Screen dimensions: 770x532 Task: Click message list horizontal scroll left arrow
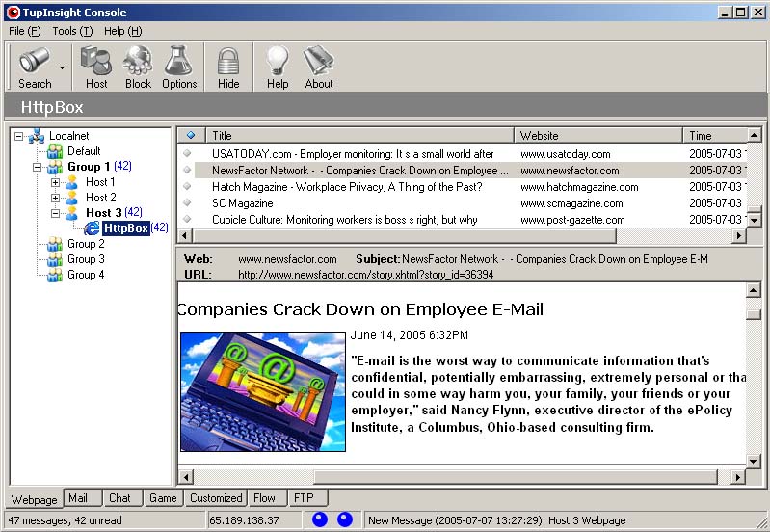[x=185, y=236]
